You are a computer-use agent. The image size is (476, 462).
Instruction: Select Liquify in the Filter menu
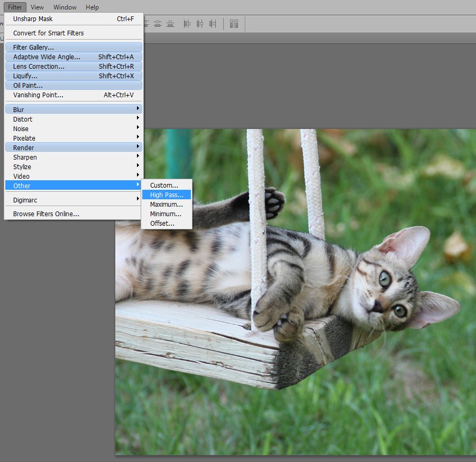pyautogui.click(x=74, y=76)
